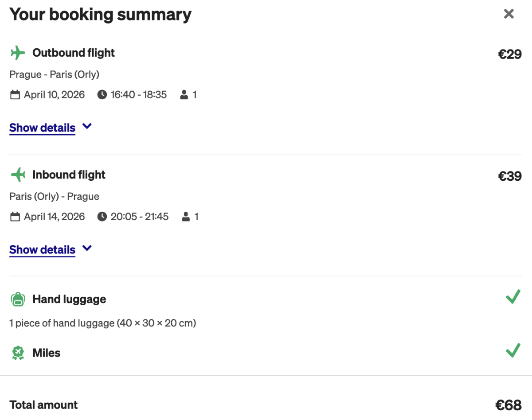Click the €39 inbound flight price

click(510, 176)
